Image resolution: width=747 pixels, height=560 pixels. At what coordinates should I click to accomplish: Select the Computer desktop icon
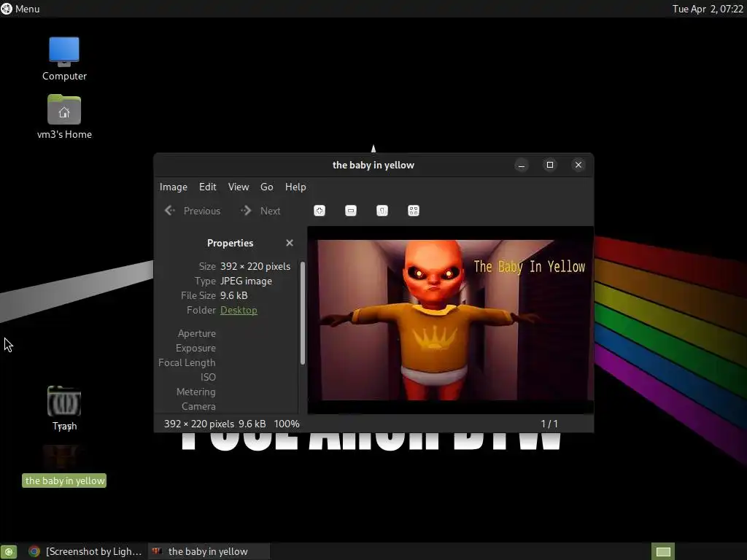tap(64, 58)
